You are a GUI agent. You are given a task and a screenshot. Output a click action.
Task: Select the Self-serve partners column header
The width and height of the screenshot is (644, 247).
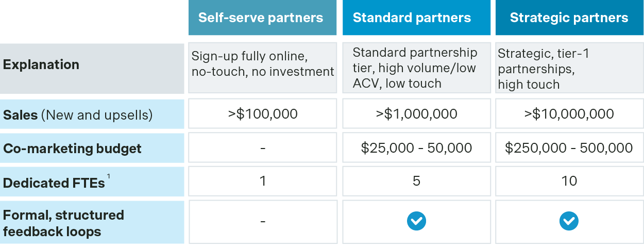click(x=261, y=18)
